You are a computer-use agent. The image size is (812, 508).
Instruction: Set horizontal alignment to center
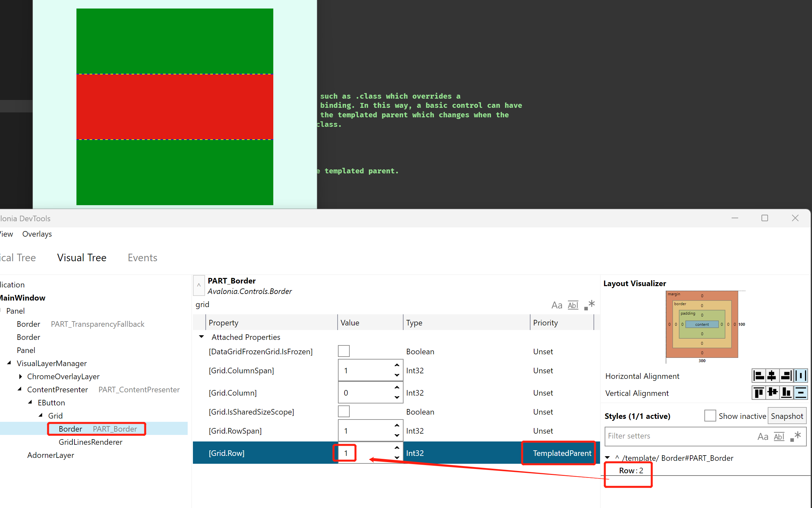772,376
